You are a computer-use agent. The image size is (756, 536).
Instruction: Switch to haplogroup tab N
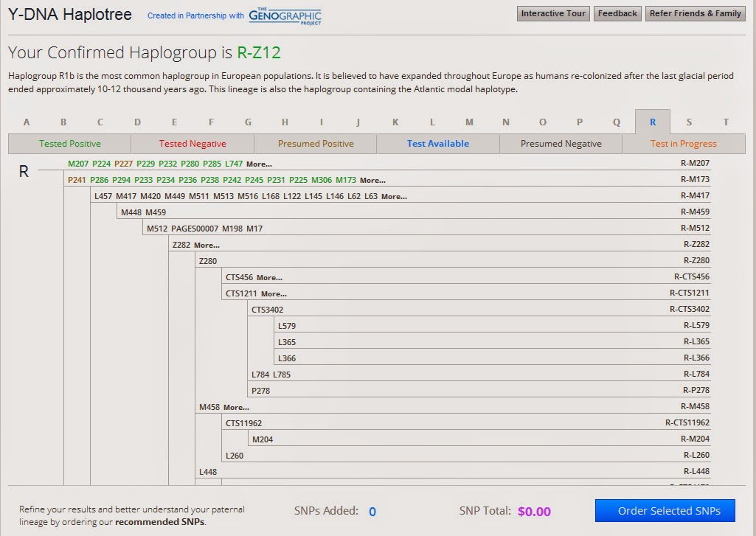(x=506, y=122)
